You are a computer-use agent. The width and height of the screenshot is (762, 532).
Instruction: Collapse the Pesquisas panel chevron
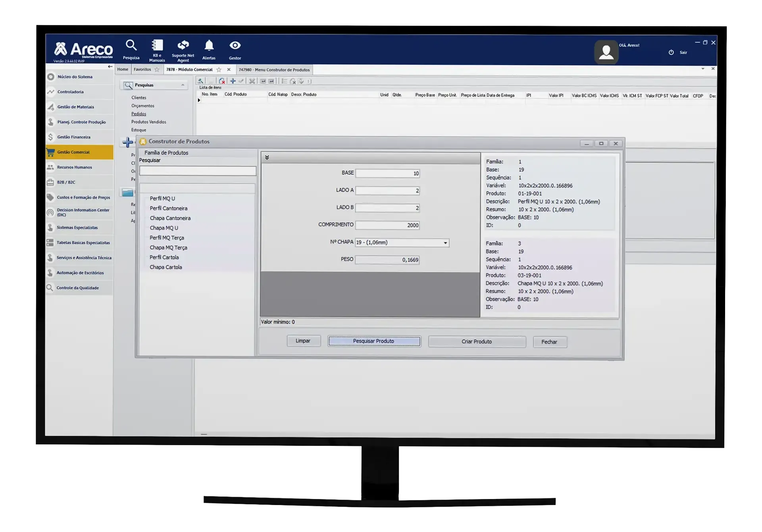click(183, 85)
